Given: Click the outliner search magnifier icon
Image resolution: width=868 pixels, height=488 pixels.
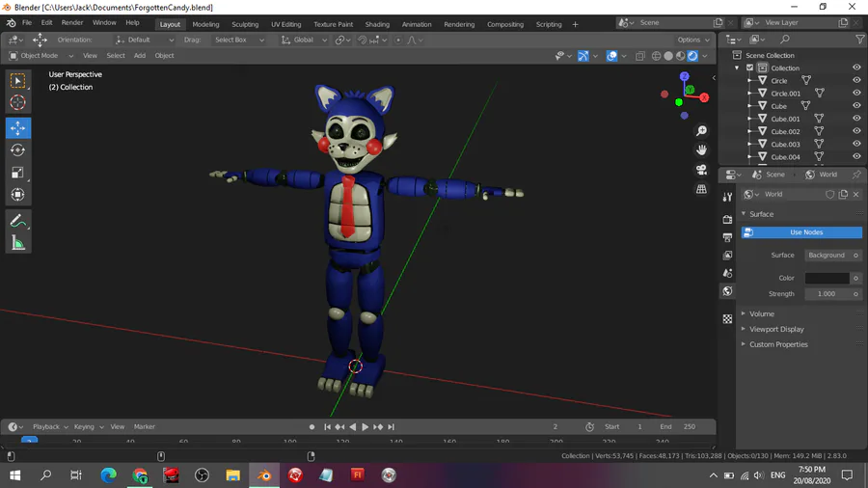Looking at the screenshot, I should pyautogui.click(x=785, y=40).
